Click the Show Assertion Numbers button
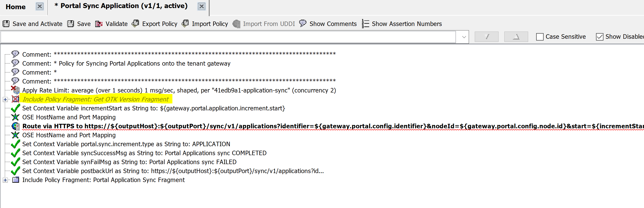The width and height of the screenshot is (644, 208). click(402, 24)
